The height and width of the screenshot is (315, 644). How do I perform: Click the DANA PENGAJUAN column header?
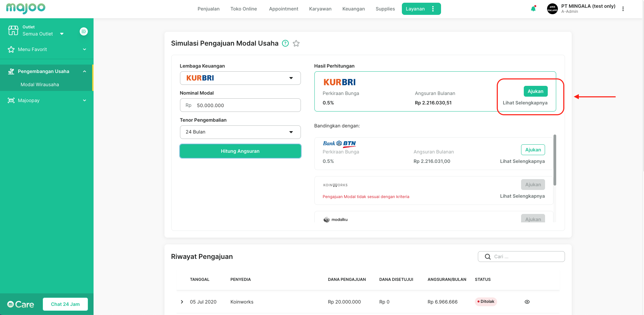point(347,280)
